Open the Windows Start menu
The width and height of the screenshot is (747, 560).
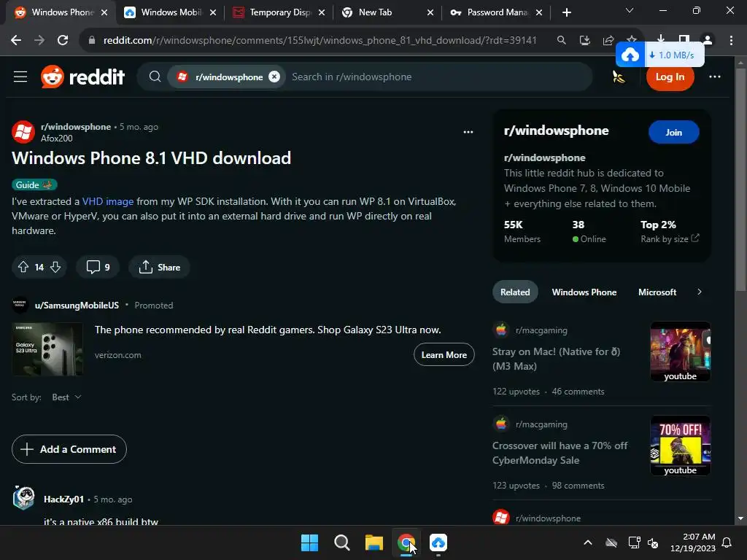(309, 542)
